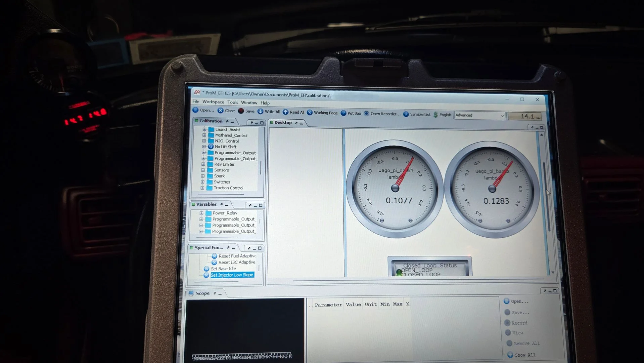Open the Advanced level dropdown
The height and width of the screenshot is (363, 644).
coord(480,115)
